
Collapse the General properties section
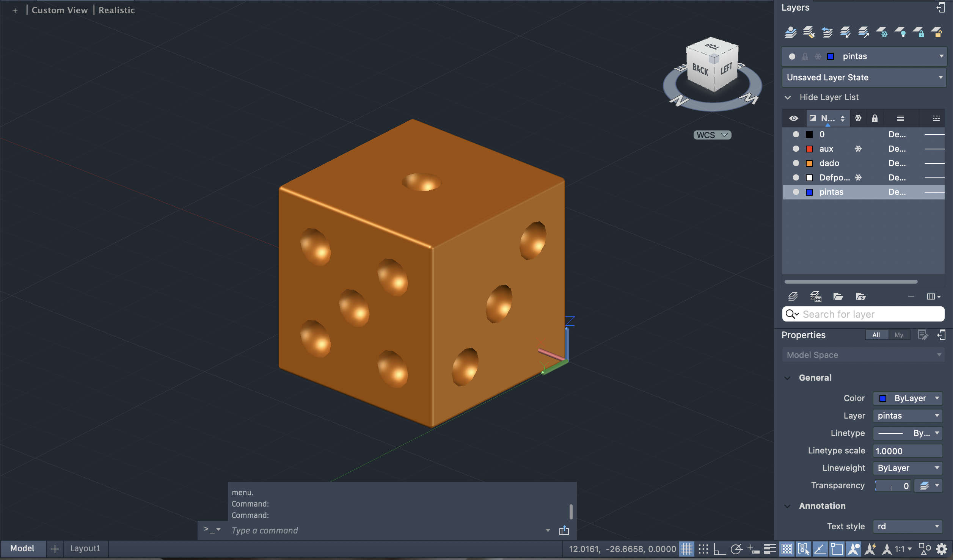point(788,378)
